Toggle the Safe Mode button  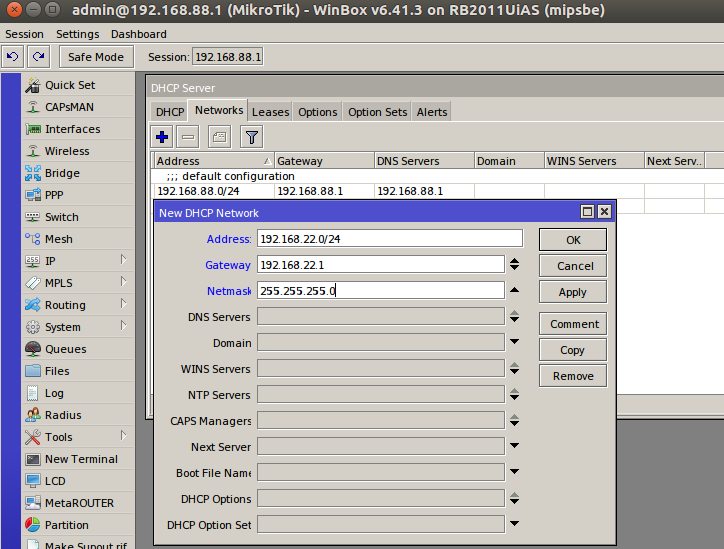96,57
